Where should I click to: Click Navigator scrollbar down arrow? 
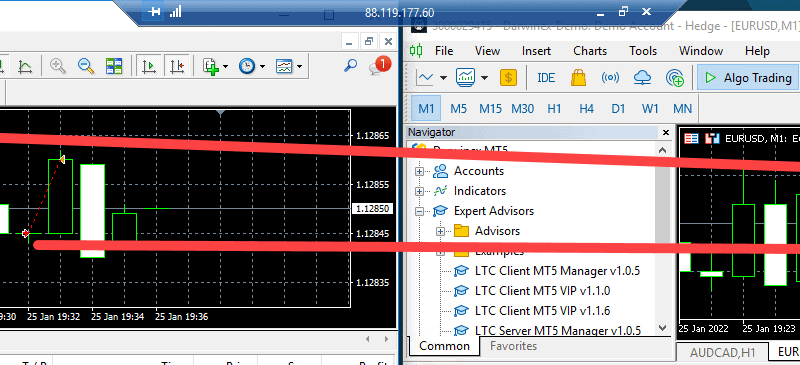click(x=662, y=328)
